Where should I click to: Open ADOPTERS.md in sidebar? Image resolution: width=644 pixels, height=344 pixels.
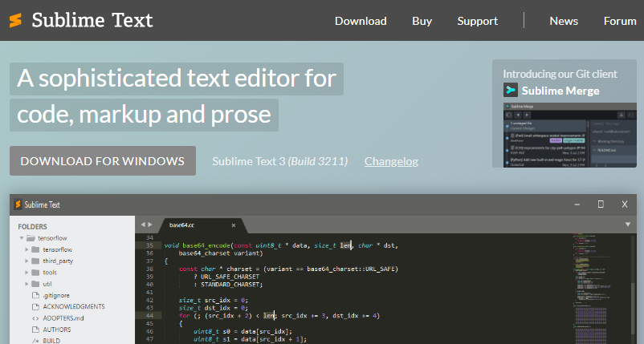[63, 318]
